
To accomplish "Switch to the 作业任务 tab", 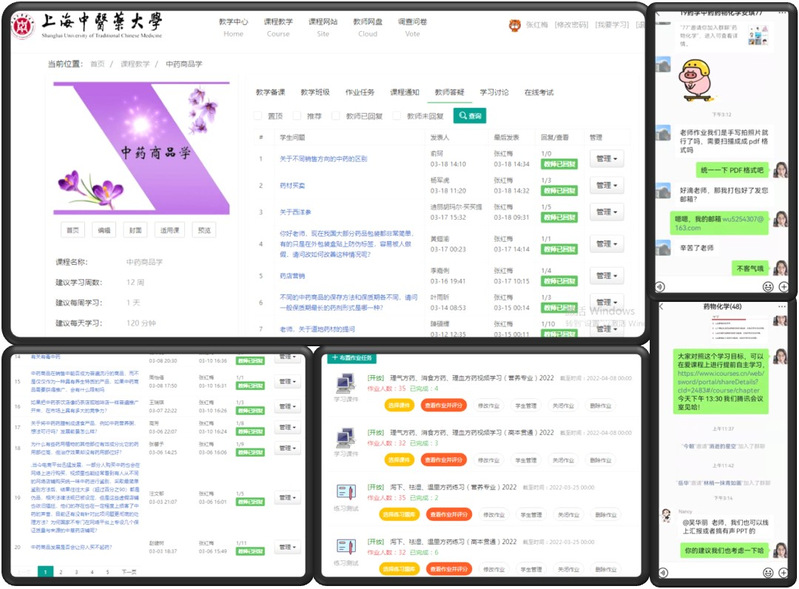I will [360, 92].
